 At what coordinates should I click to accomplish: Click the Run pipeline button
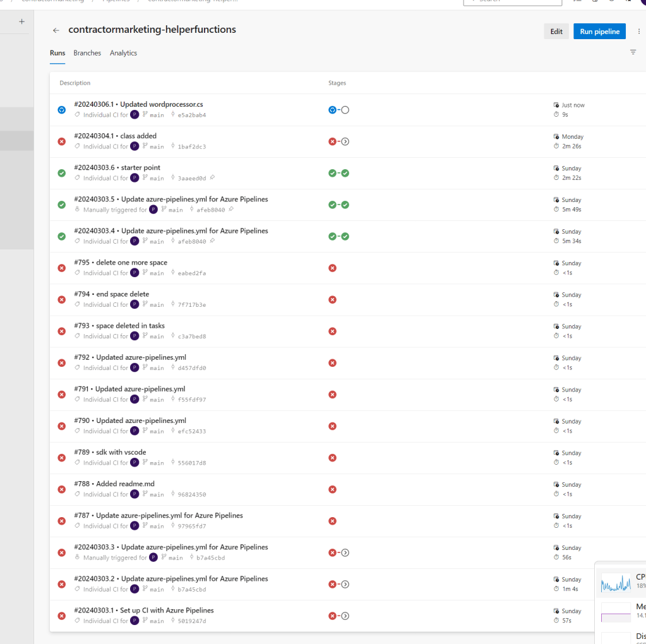click(x=599, y=32)
